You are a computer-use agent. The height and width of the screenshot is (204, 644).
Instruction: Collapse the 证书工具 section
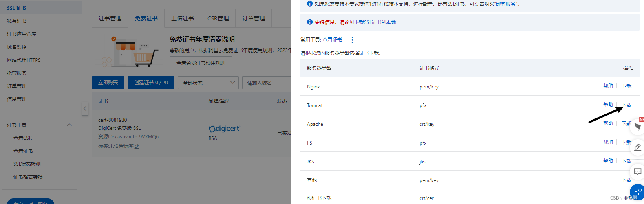(69, 125)
